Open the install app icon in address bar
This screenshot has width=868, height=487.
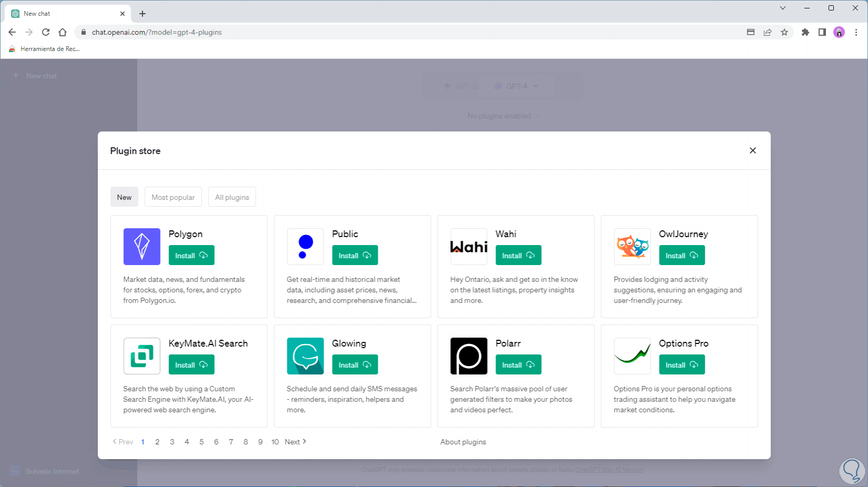pos(751,32)
